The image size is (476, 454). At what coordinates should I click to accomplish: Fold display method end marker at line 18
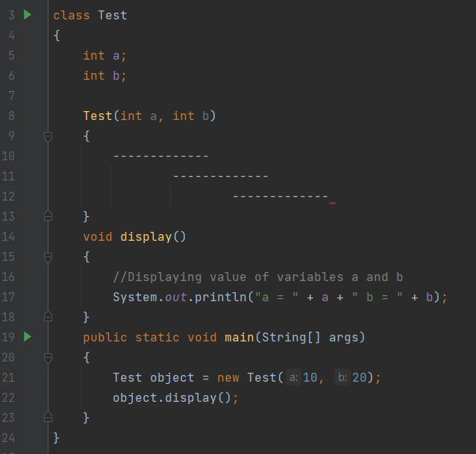click(48, 316)
